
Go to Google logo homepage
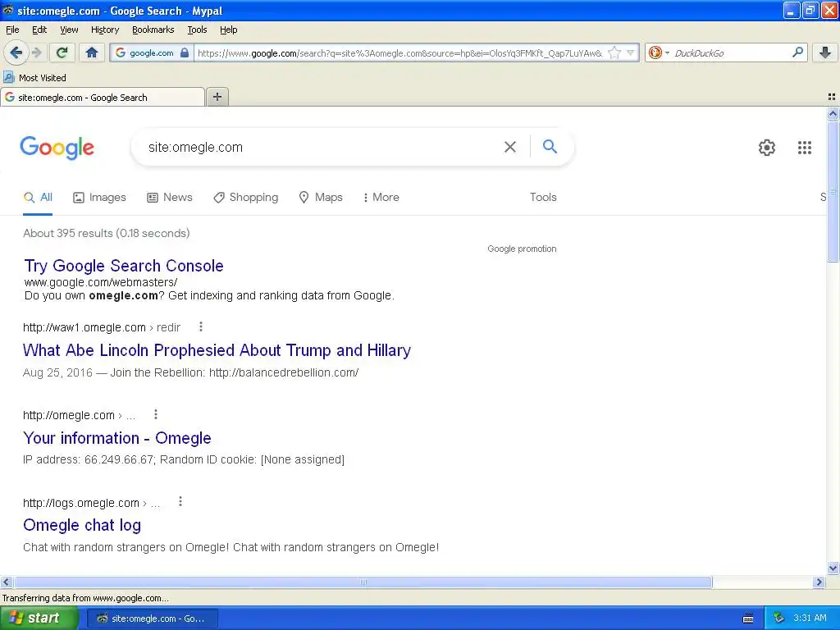click(x=57, y=148)
